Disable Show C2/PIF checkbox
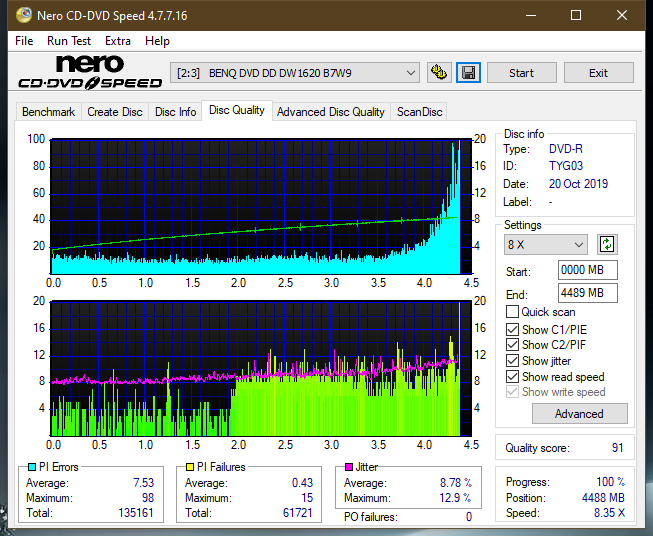653x536 pixels. click(x=512, y=345)
